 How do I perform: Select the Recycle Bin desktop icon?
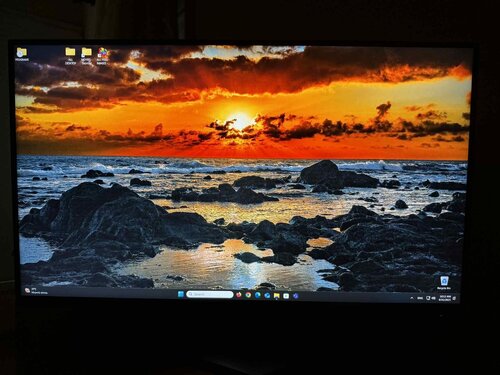point(444,283)
